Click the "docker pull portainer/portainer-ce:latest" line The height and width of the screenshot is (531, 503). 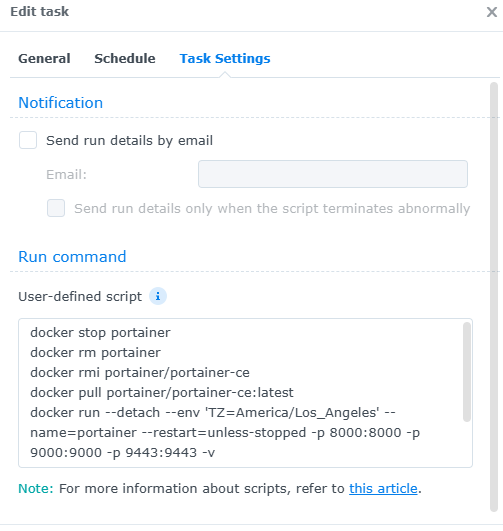(x=162, y=392)
